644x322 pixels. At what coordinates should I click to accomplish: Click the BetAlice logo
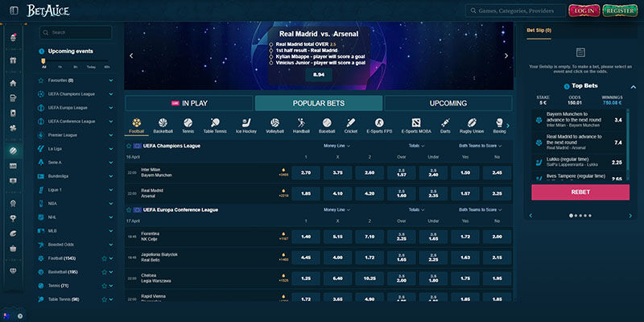[48, 10]
